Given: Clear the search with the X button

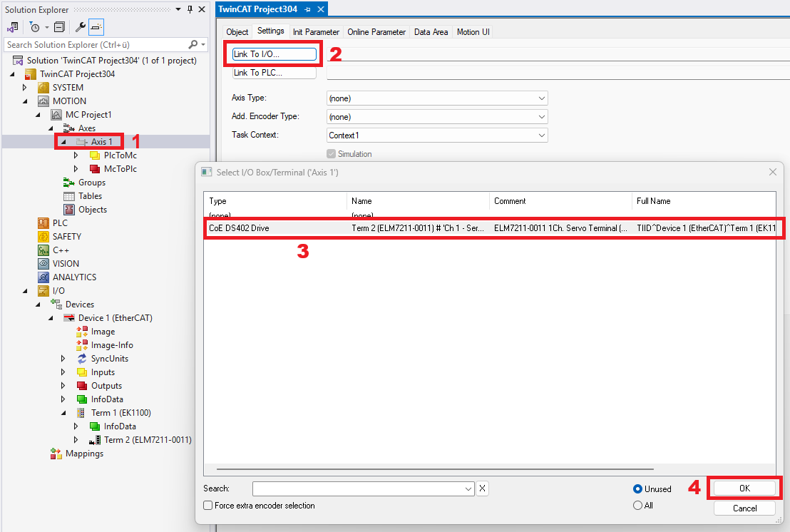Looking at the screenshot, I should pos(482,488).
